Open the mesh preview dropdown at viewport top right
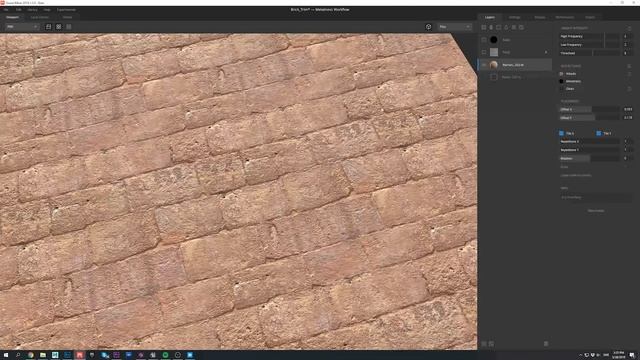The height and width of the screenshot is (360, 640). [455, 27]
